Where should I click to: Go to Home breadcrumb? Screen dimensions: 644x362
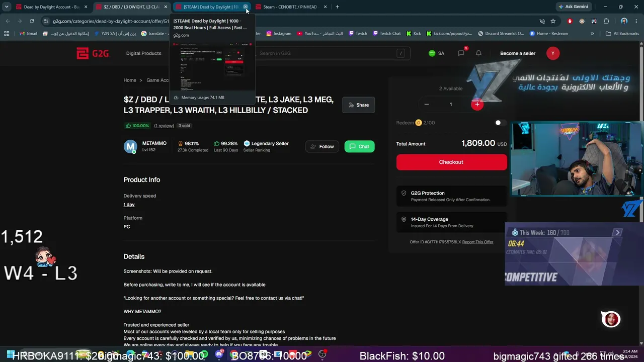click(x=130, y=80)
